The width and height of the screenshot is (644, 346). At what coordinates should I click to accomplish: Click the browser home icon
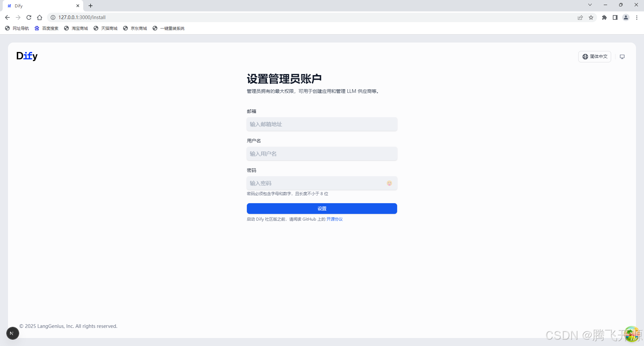click(40, 17)
